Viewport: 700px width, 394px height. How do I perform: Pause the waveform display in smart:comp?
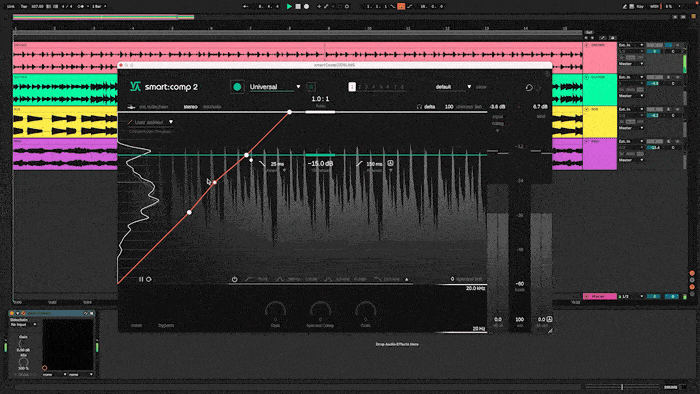(141, 279)
